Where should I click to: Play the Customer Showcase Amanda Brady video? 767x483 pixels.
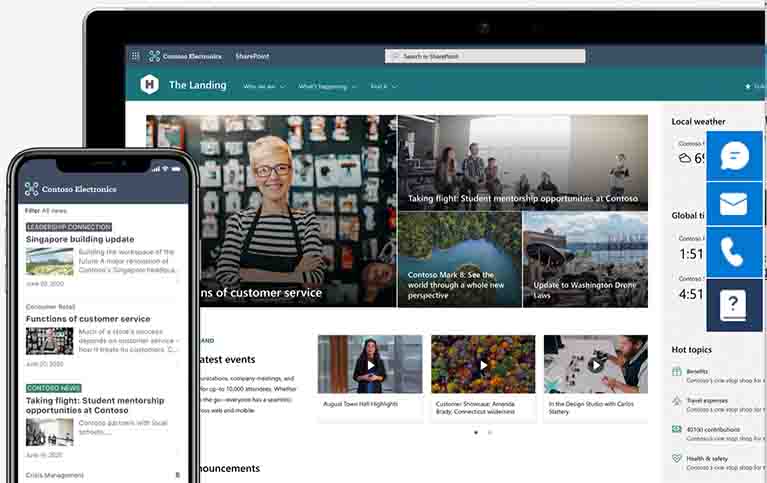(x=483, y=365)
